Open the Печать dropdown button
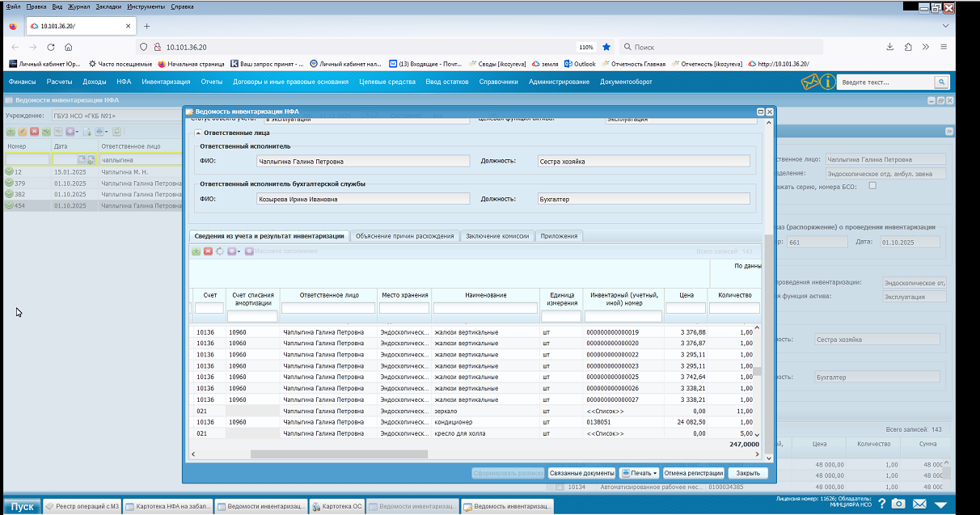Viewport: 980px width, 515px height. pos(639,473)
